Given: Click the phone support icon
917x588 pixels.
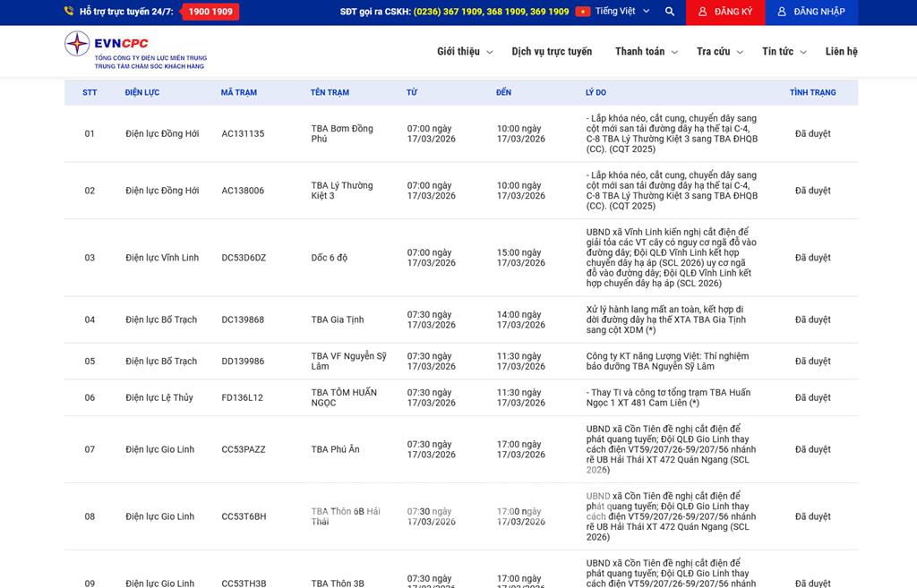Looking at the screenshot, I should [69, 12].
